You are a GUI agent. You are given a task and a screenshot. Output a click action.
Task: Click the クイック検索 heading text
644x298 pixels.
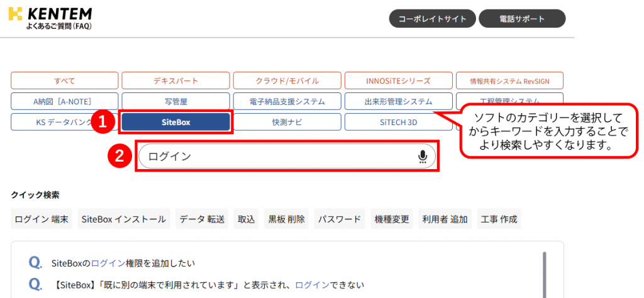35,195
